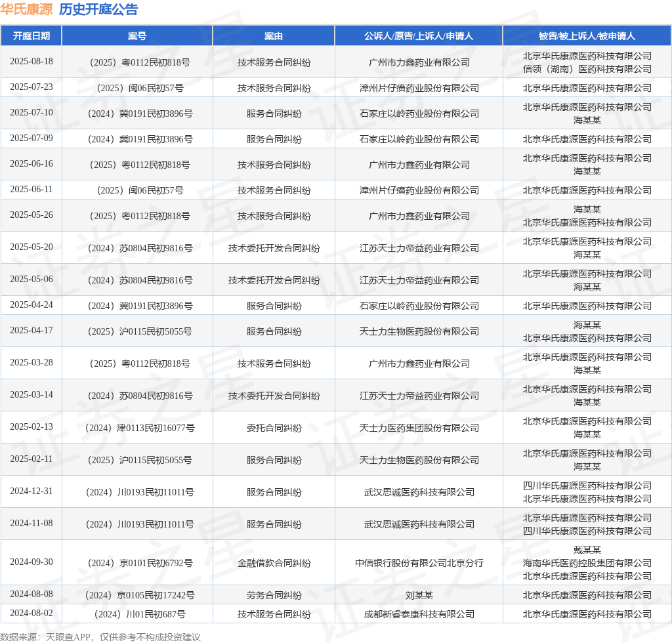672x643 pixels.
Task: Click plaintiff 成都新睿泰康科技有限公司
Action: click(x=419, y=614)
